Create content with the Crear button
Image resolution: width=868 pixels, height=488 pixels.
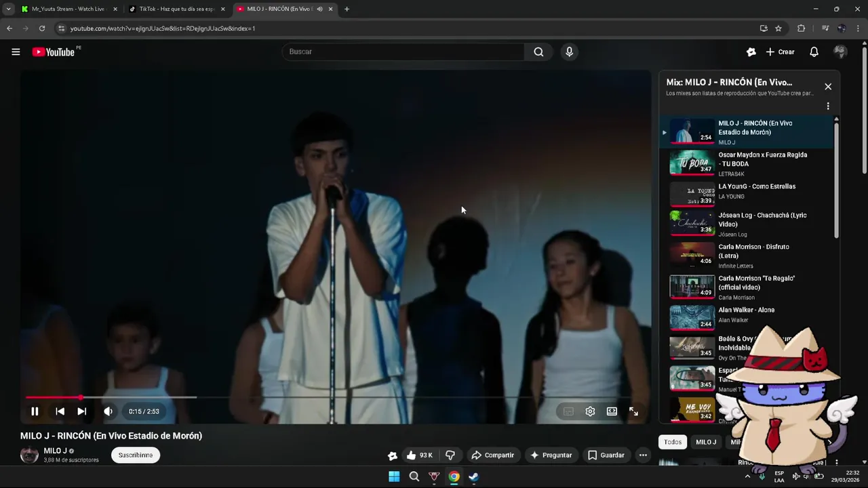780,52
